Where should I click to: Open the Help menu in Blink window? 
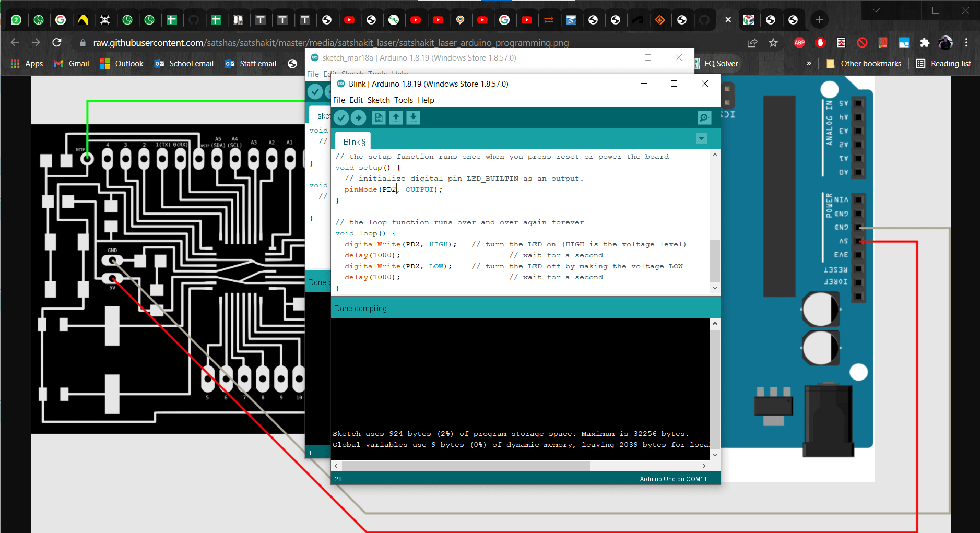(x=426, y=100)
